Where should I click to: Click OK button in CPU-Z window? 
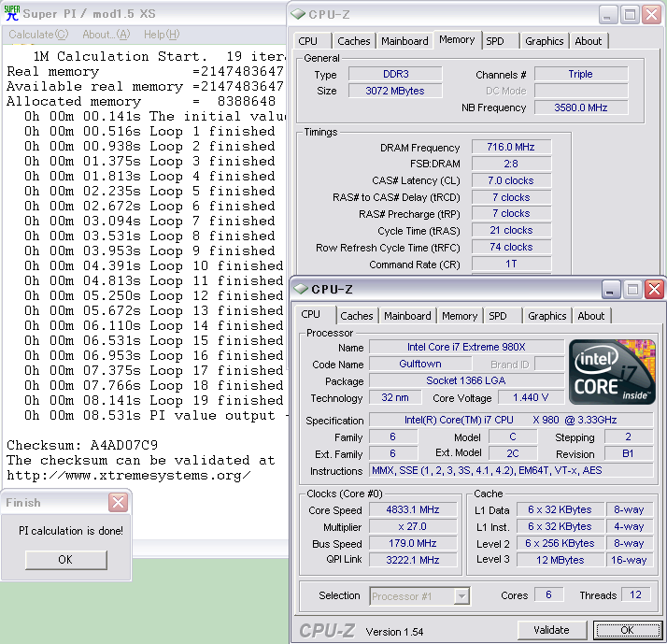coord(628,630)
